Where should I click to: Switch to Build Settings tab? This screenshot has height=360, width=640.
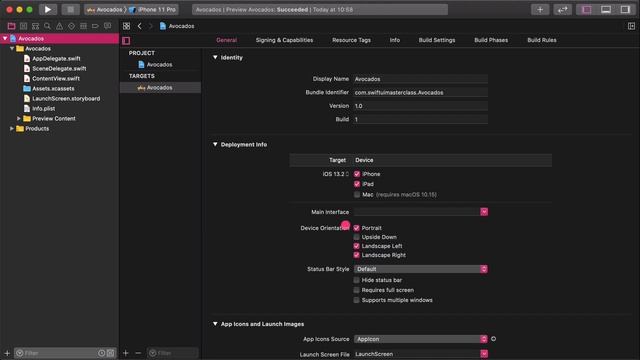pyautogui.click(x=437, y=40)
